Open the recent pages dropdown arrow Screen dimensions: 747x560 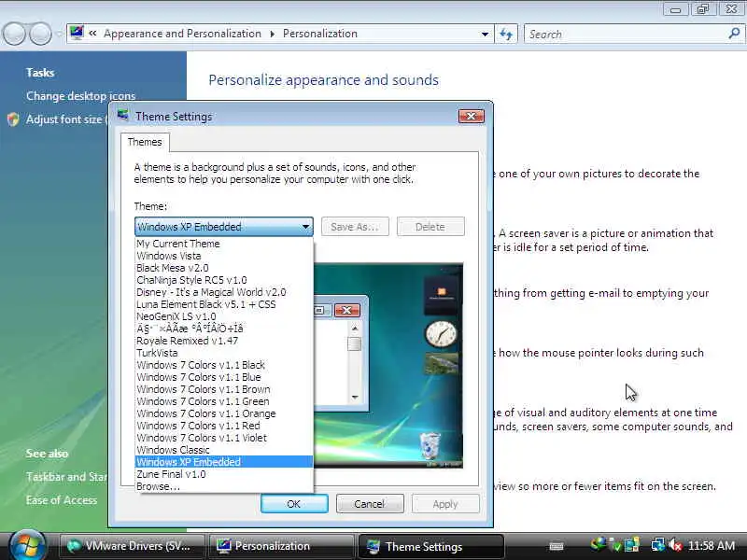pyautogui.click(x=59, y=34)
